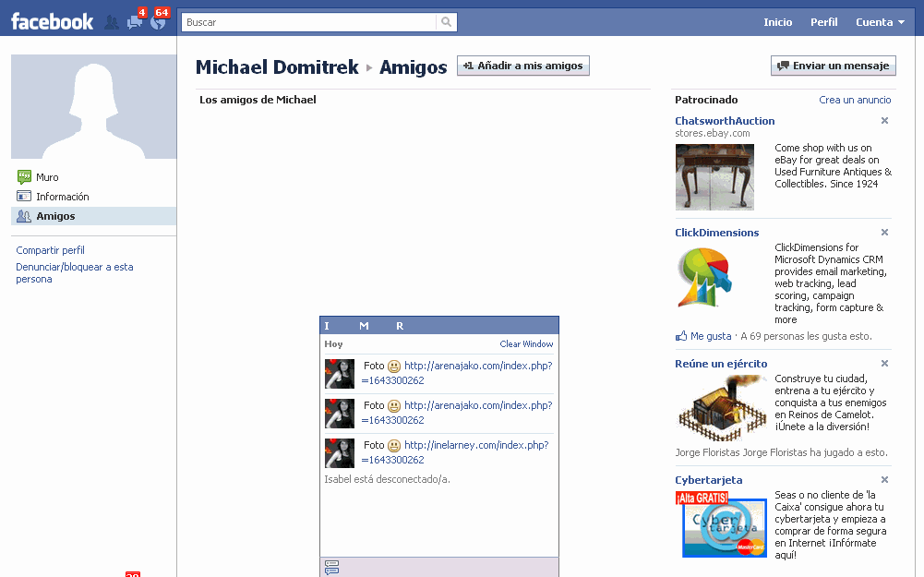Click the sender avatar in first chat message
The image size is (924, 577).
pos(340,374)
